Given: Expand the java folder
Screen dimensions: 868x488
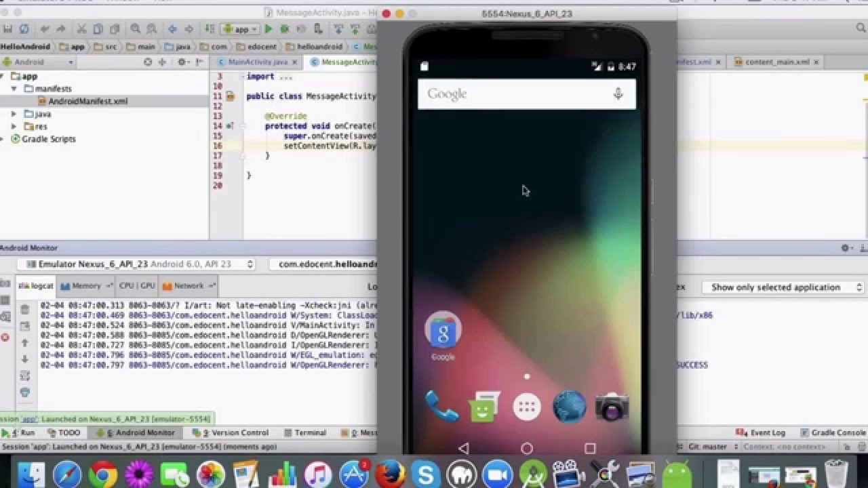Looking at the screenshot, I should (14, 114).
